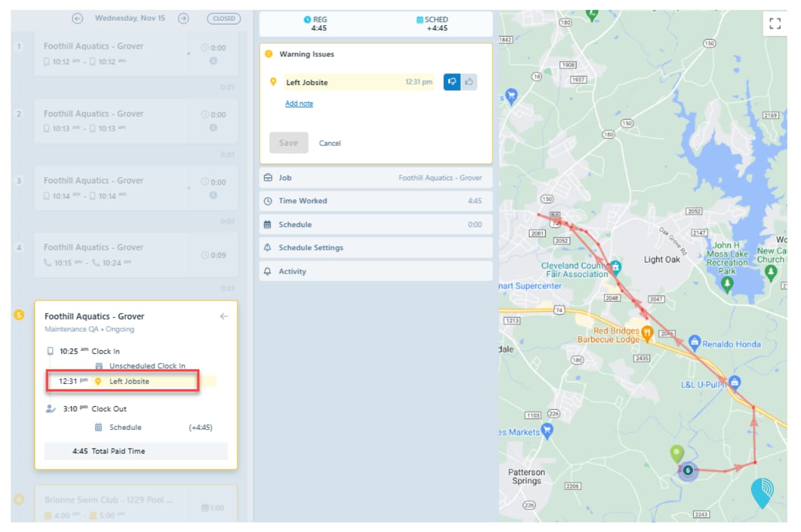The height and width of the screenshot is (532, 801).
Task: Click the Cancel button
Action: click(x=330, y=143)
